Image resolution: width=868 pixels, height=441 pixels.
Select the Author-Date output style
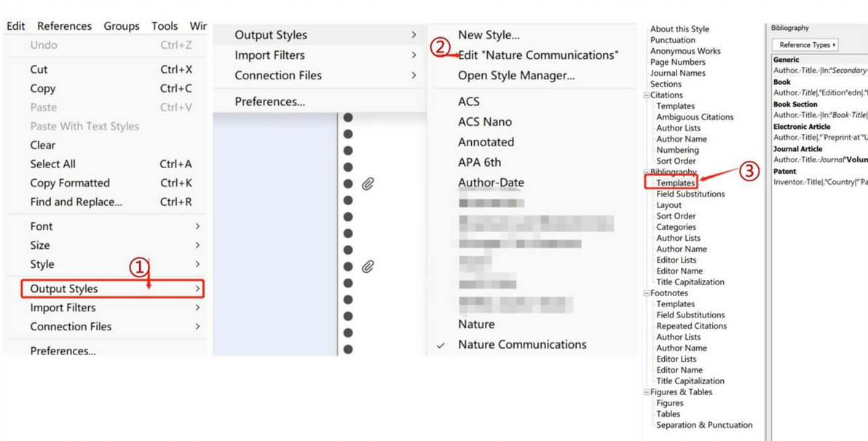(x=491, y=183)
